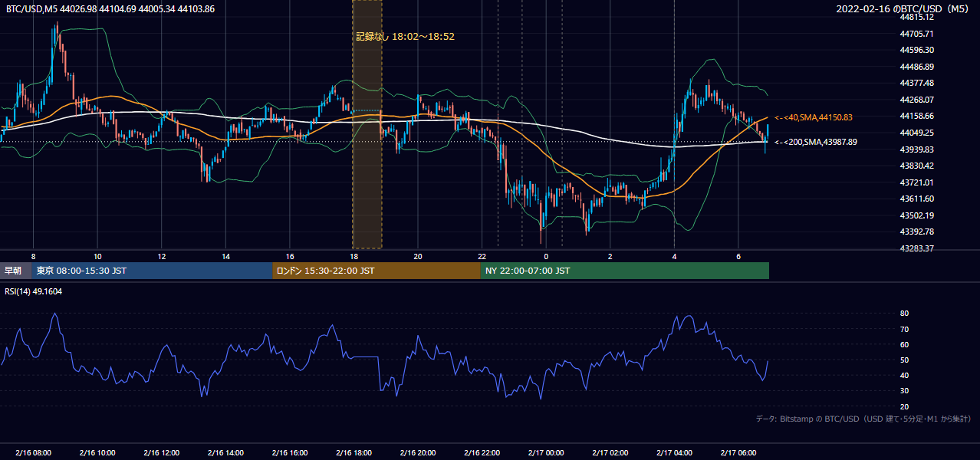Screen dimensions: 980x460
Task: Click the 2/16 14:00 date label
Action: tap(225, 453)
